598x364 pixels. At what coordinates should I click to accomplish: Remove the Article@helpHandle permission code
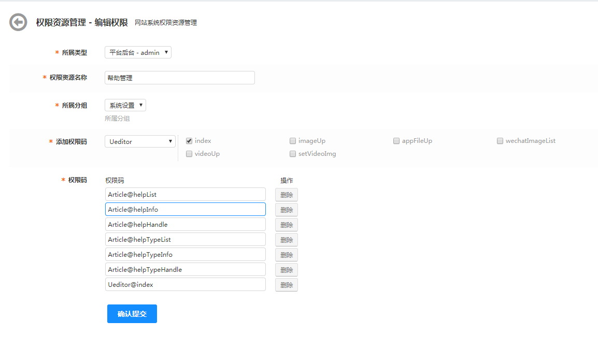pos(287,225)
